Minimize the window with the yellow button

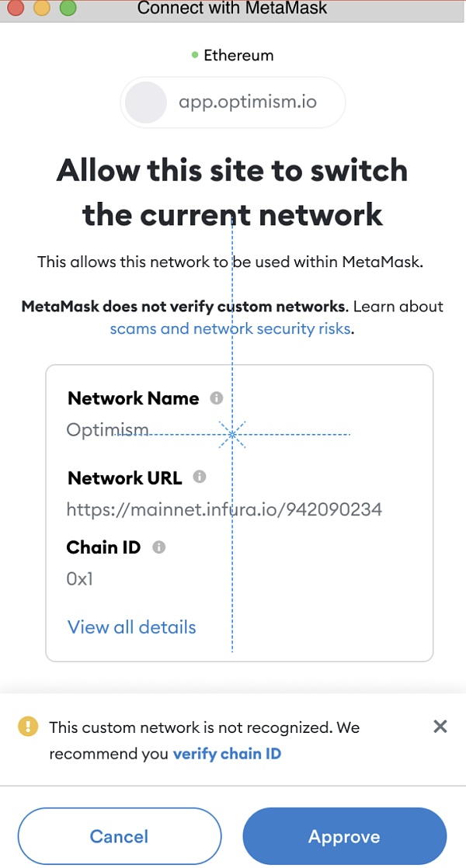pos(41,9)
